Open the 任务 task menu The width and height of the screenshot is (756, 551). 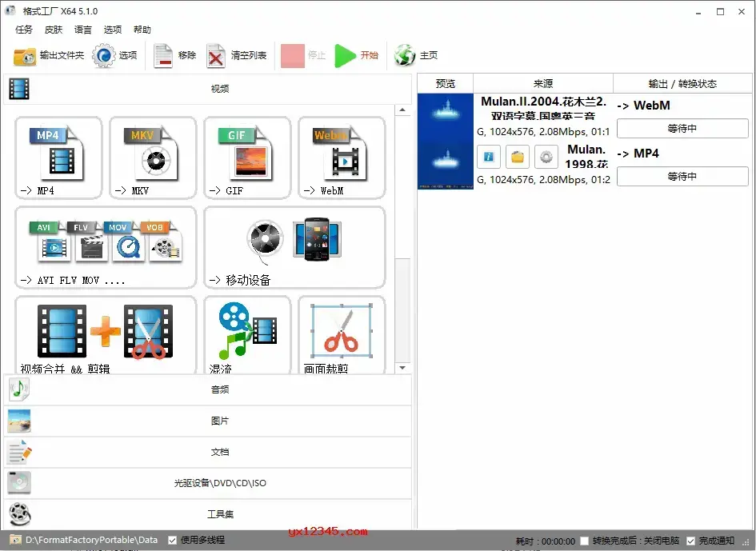(24, 30)
